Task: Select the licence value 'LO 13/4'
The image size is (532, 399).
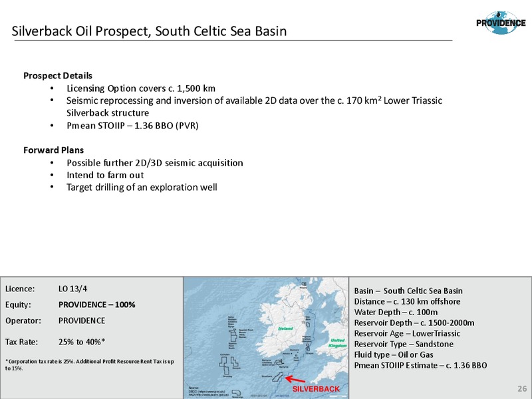Action: (x=72, y=289)
